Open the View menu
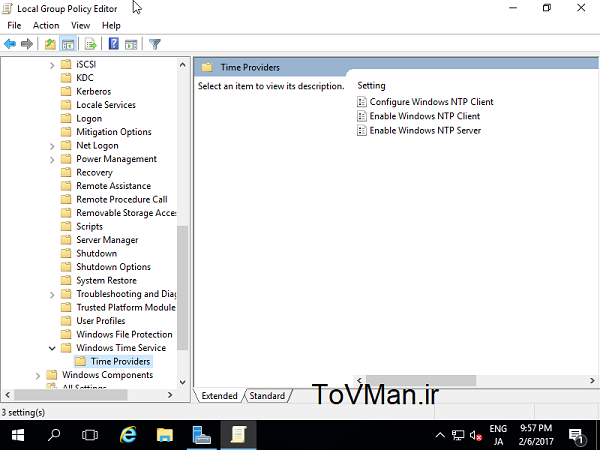 80,25
